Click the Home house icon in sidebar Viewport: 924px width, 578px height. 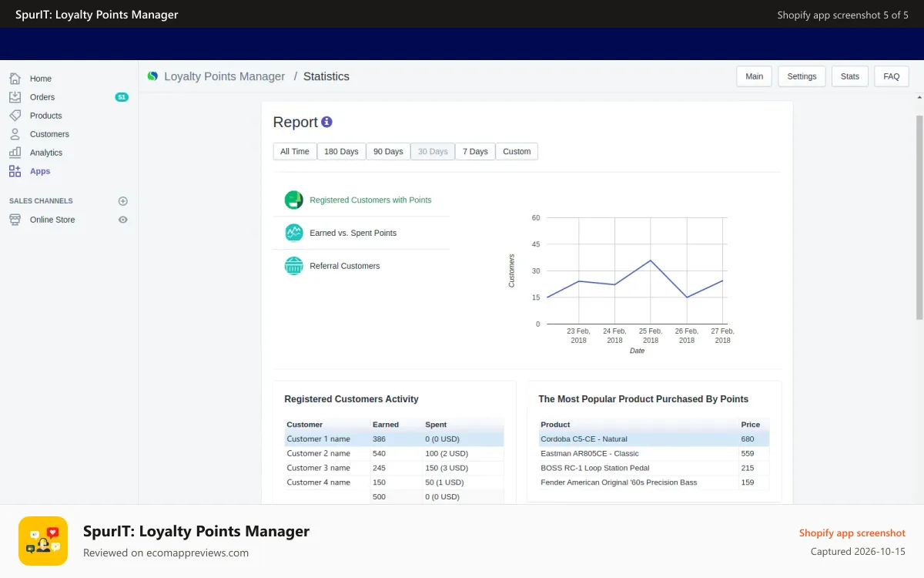[15, 79]
